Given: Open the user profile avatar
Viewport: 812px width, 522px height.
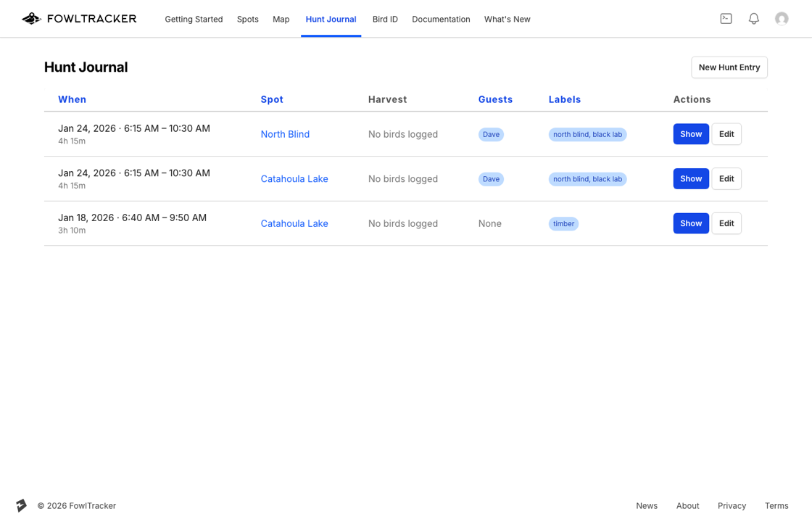Looking at the screenshot, I should pos(782,19).
